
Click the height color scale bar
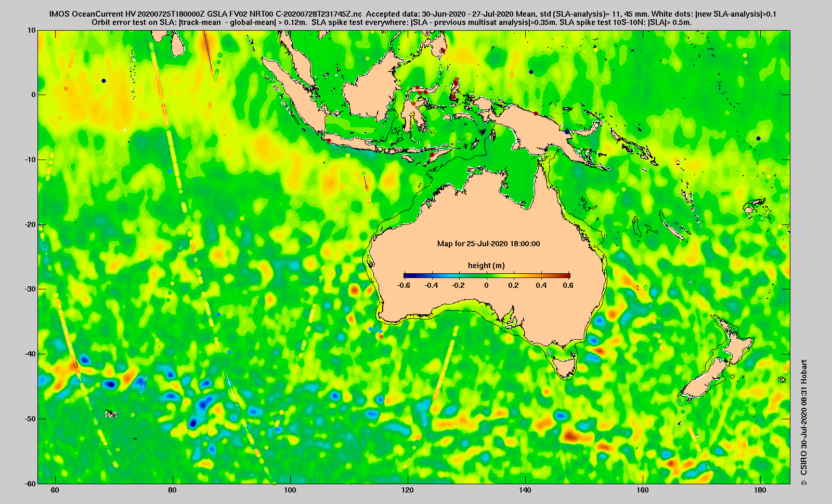tap(487, 275)
